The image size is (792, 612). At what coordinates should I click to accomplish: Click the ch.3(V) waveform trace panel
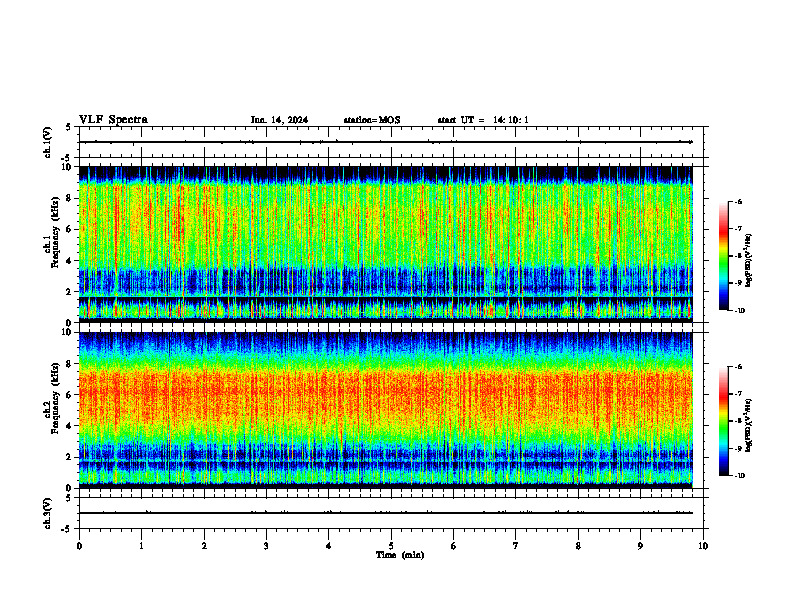coord(391,513)
